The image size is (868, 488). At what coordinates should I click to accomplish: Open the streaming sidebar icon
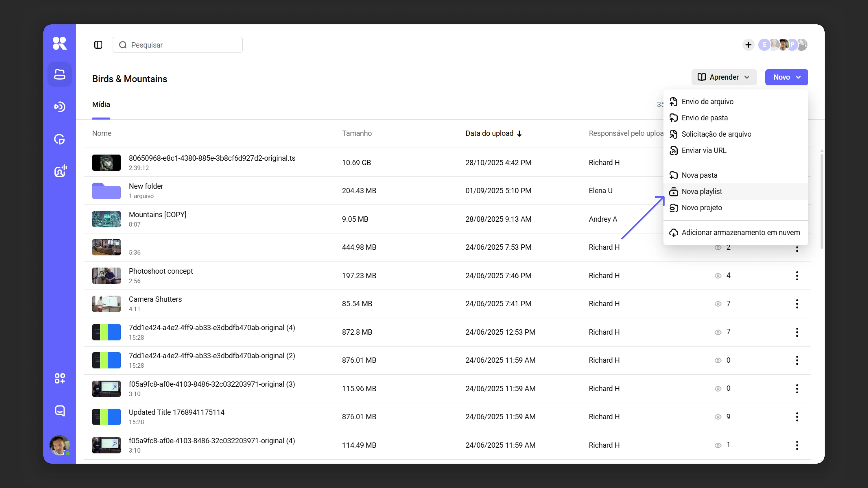(x=60, y=107)
